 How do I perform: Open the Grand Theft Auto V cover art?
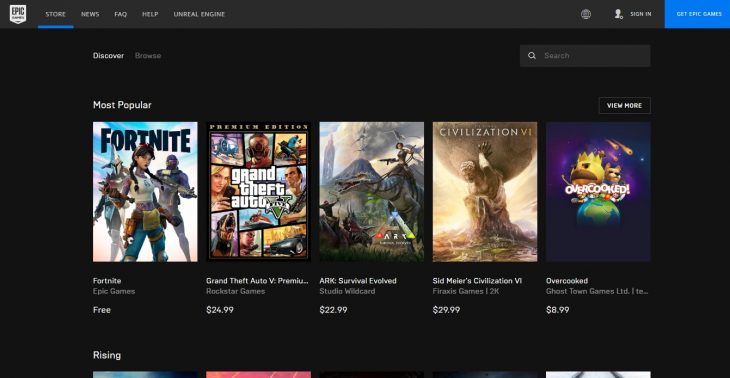(258, 192)
